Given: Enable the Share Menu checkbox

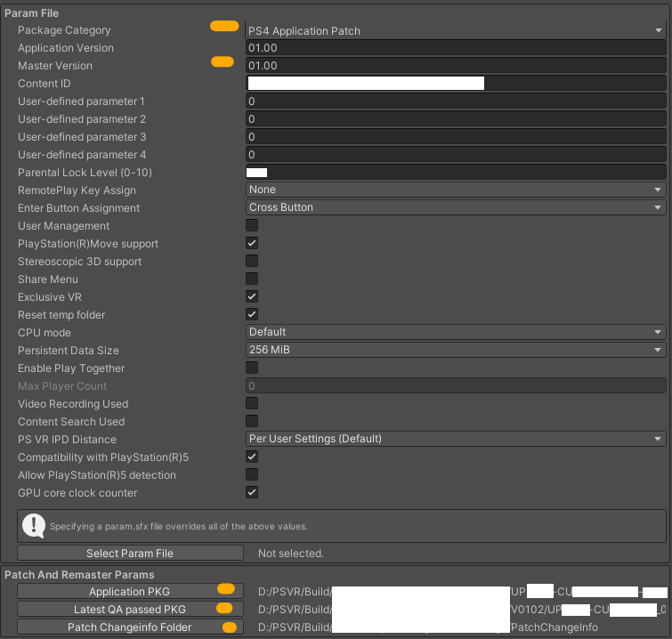Looking at the screenshot, I should [252, 279].
